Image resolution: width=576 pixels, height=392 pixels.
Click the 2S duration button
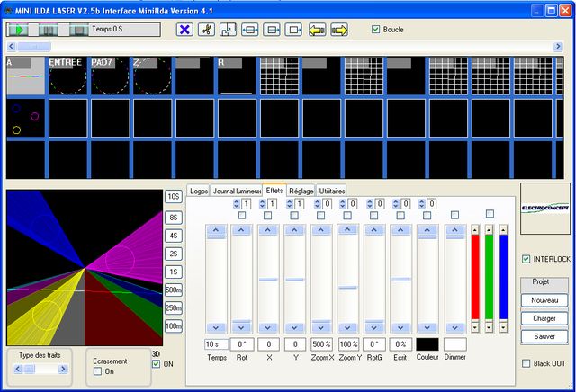pyautogui.click(x=174, y=254)
